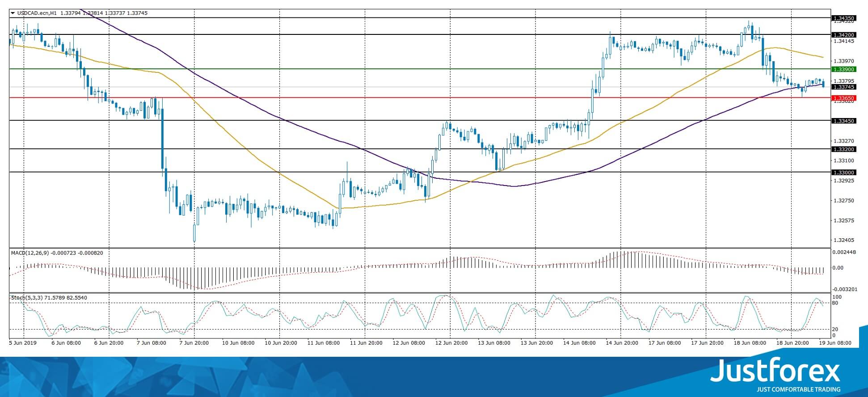Click the 1.32925 price scale value

(x=844, y=181)
